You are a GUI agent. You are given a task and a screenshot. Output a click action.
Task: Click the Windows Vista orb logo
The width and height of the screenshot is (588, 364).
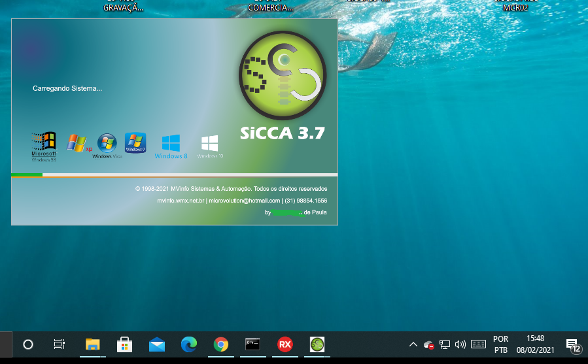pyautogui.click(x=107, y=144)
